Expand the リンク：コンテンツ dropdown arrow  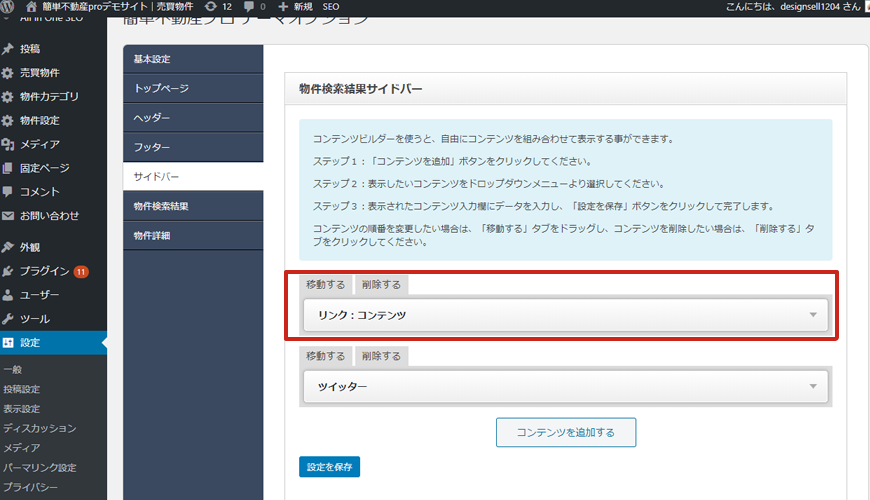pos(813,316)
